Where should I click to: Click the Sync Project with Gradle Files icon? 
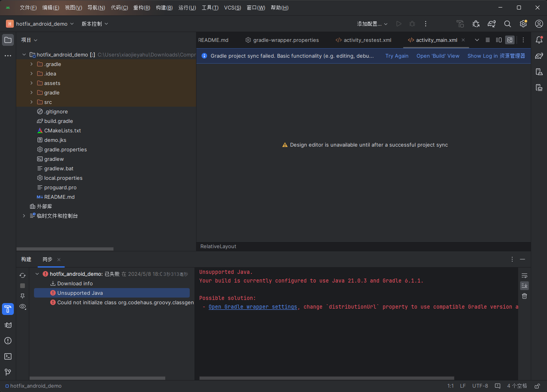click(492, 24)
